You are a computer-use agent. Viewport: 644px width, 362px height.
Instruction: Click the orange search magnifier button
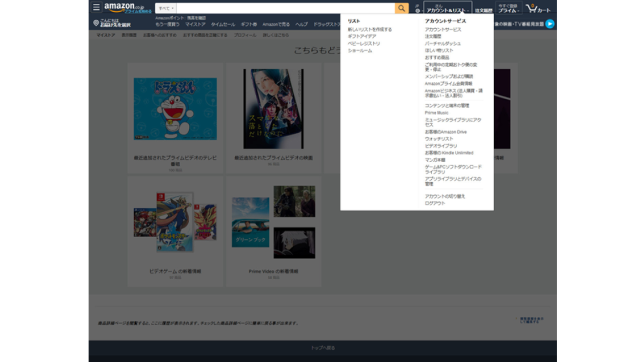click(x=402, y=8)
